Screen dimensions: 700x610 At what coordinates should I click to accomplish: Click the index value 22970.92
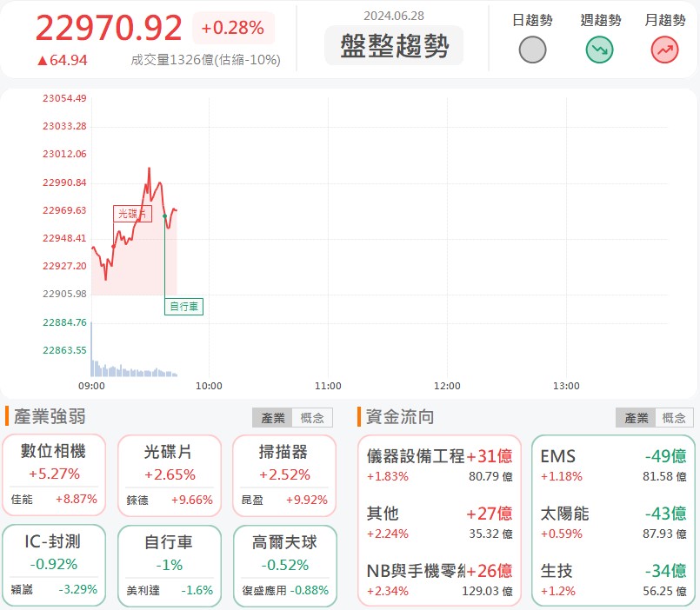pos(109,28)
